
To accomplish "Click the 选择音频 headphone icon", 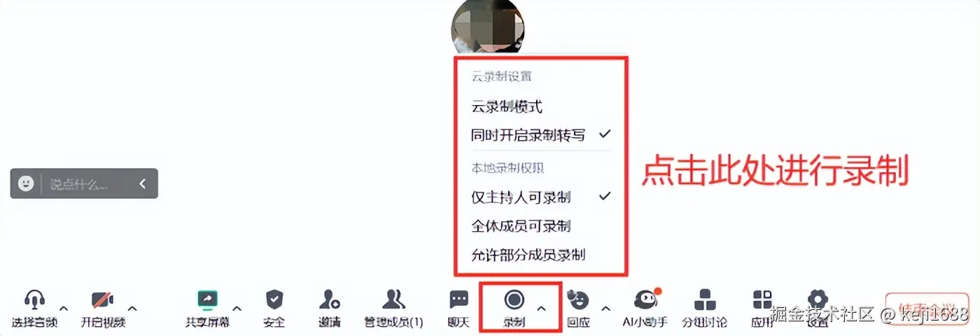I will (x=34, y=300).
